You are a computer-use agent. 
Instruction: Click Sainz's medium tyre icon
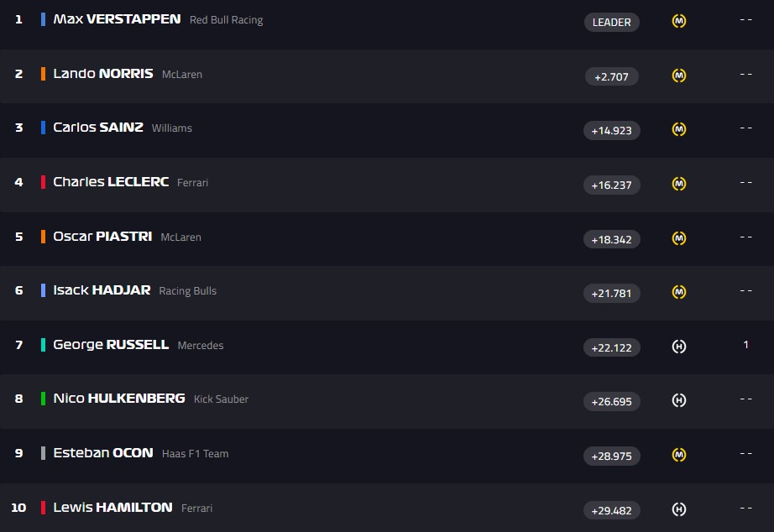679,129
